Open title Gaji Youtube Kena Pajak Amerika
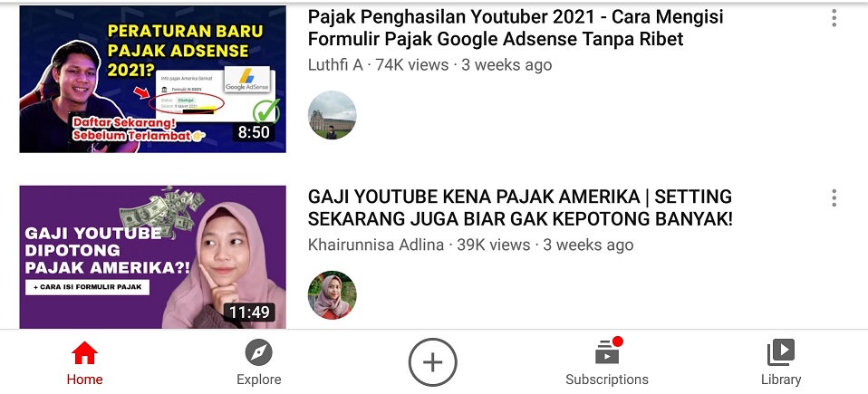 point(520,207)
